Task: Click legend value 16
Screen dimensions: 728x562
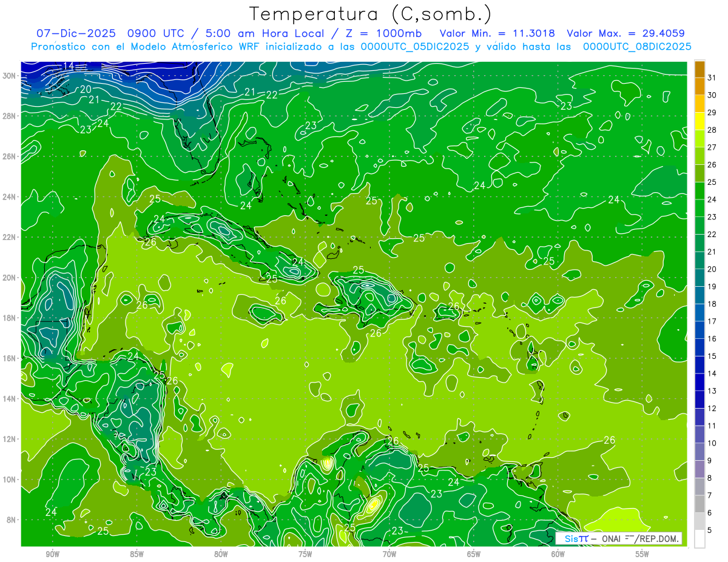Action: 712,338
